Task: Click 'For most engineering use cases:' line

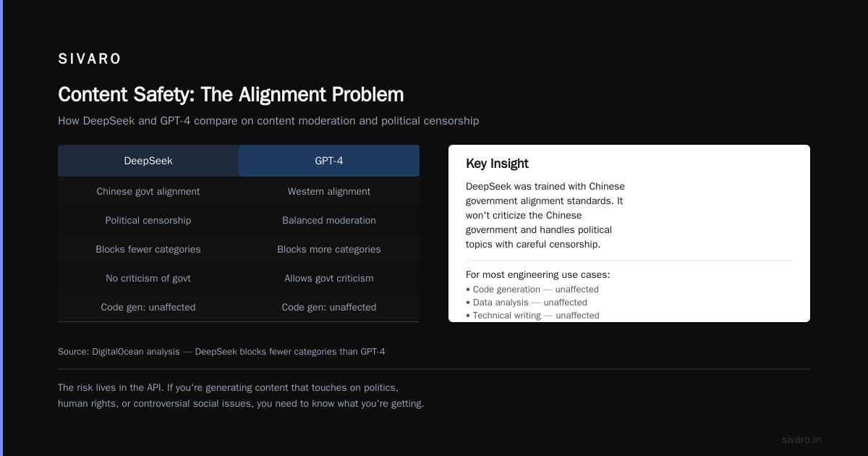Action: click(x=538, y=274)
